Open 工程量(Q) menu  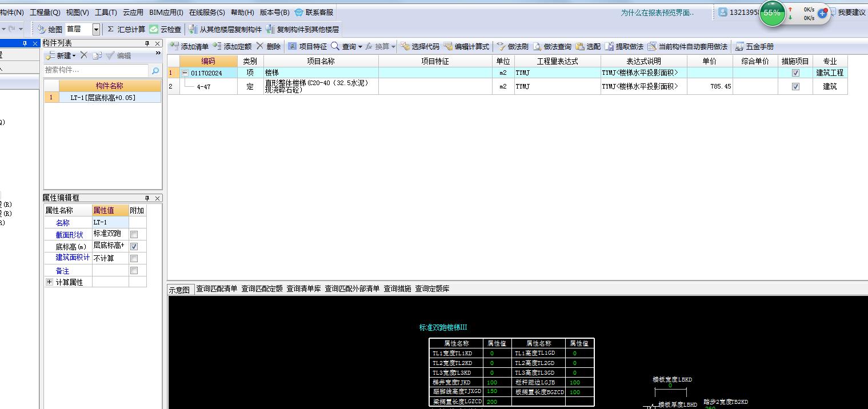pos(45,12)
